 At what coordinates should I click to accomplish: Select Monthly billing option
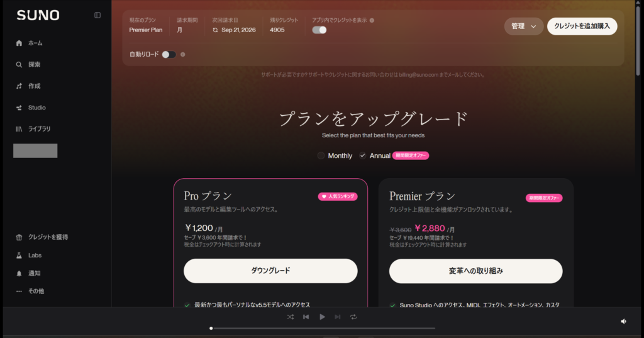(335, 156)
